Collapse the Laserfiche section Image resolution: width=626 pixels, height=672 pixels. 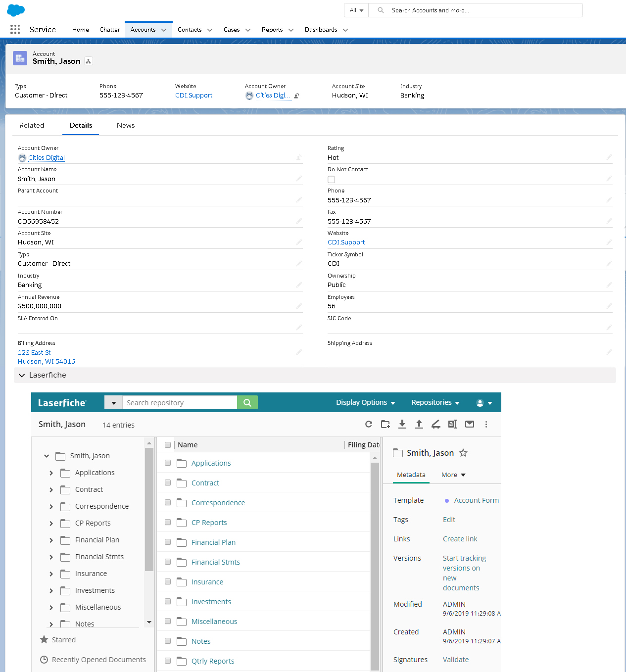(x=22, y=376)
